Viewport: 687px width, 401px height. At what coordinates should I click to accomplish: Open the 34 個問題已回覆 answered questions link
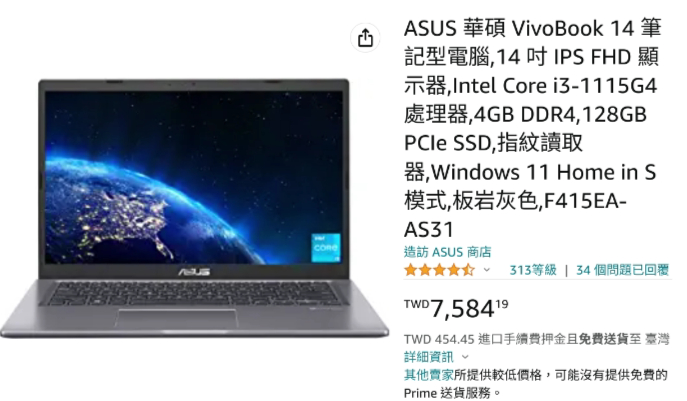[x=623, y=270]
